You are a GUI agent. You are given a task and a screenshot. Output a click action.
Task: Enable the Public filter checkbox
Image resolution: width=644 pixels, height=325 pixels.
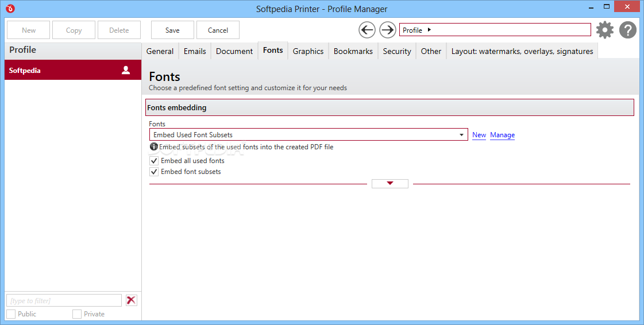pyautogui.click(x=11, y=314)
